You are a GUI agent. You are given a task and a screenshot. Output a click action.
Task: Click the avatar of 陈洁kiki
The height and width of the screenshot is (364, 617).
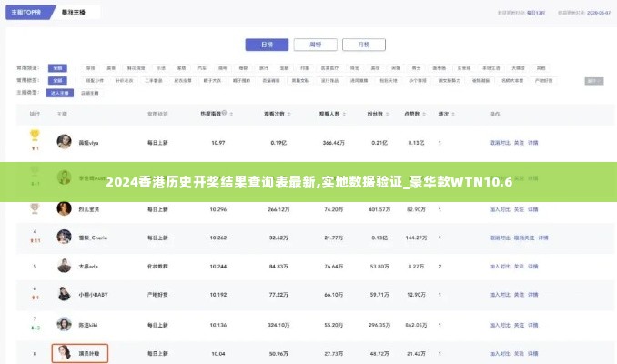coord(65,324)
